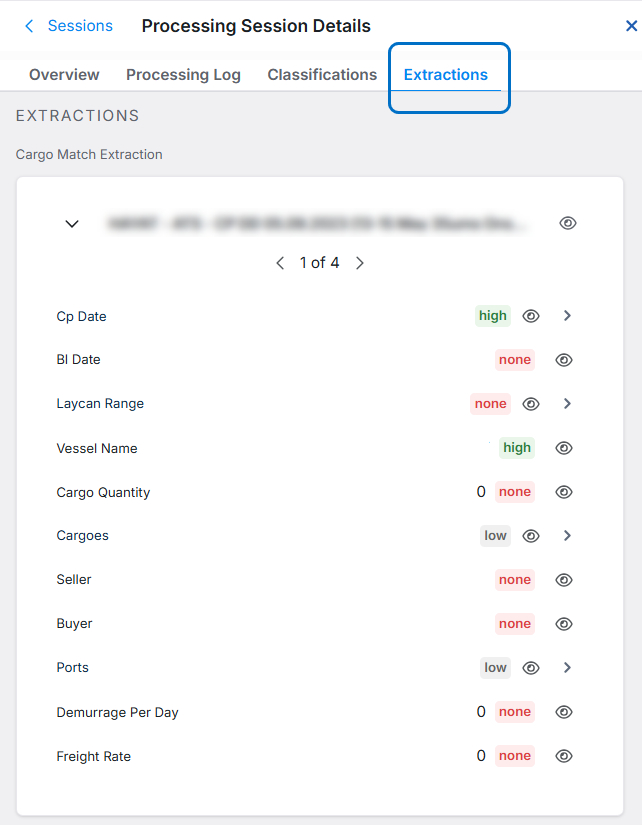Click the green high badge on Cp Date
This screenshot has width=642, height=825.
pos(492,316)
